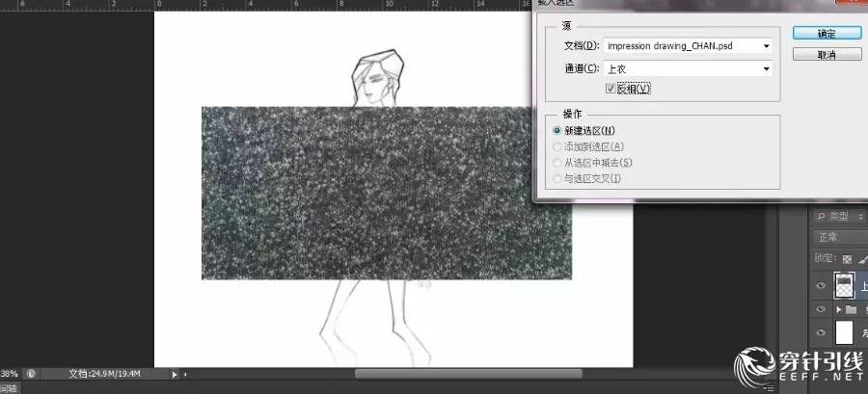Click the lock transparent pixels checkerboard icon

point(847,258)
